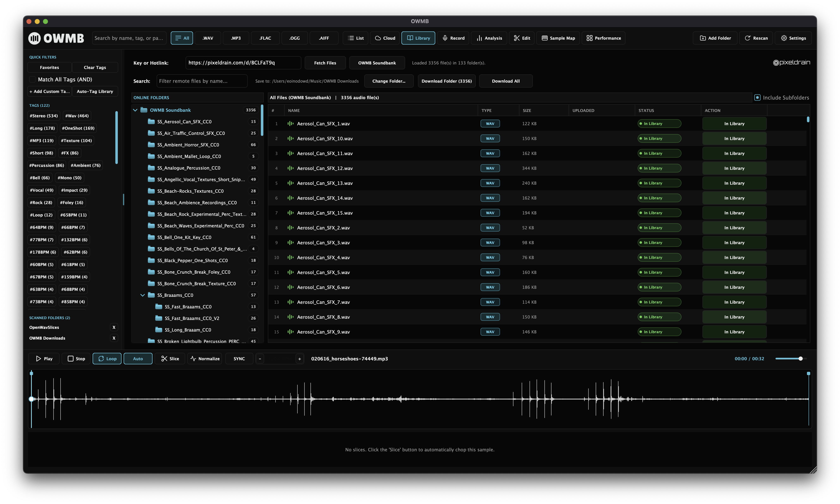
Task: Switch to the Library tab
Action: point(418,38)
